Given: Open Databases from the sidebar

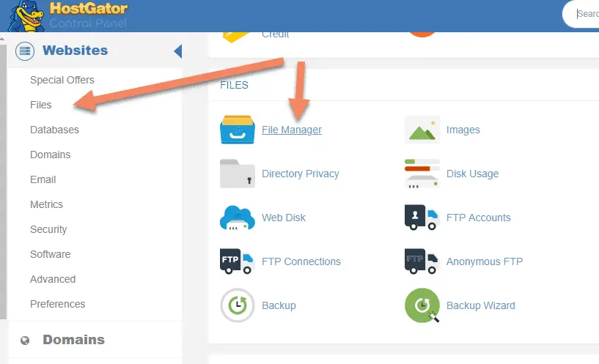Looking at the screenshot, I should [54, 130].
